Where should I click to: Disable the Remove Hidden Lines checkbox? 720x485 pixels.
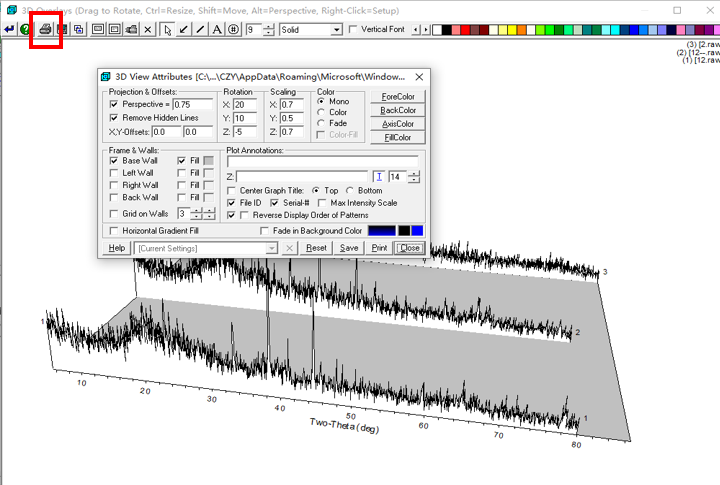coord(114,118)
